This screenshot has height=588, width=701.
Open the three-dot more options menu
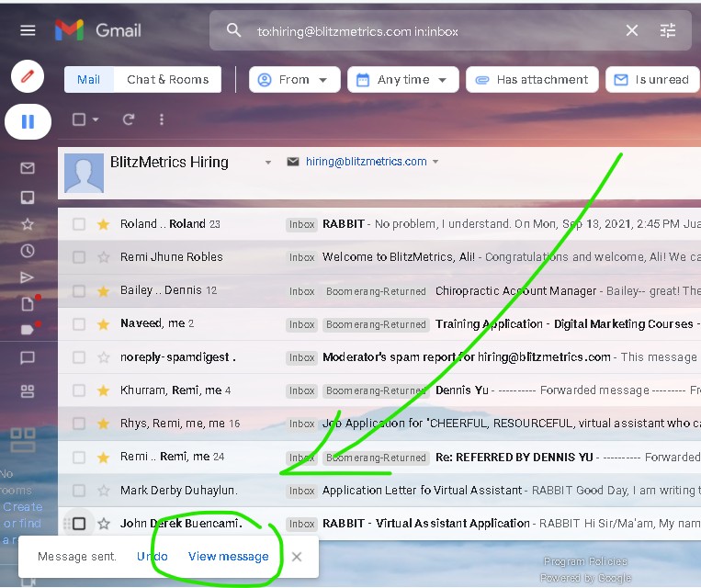162,119
